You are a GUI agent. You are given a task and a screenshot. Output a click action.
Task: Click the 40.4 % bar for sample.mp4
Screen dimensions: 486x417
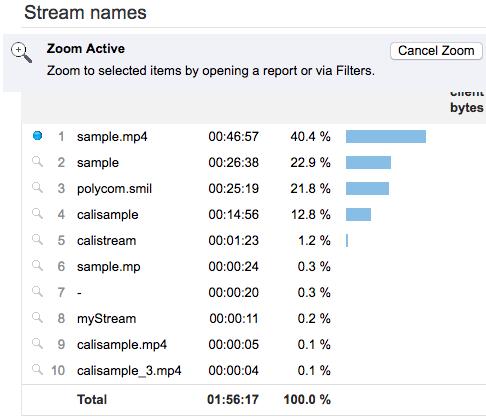[386, 136]
